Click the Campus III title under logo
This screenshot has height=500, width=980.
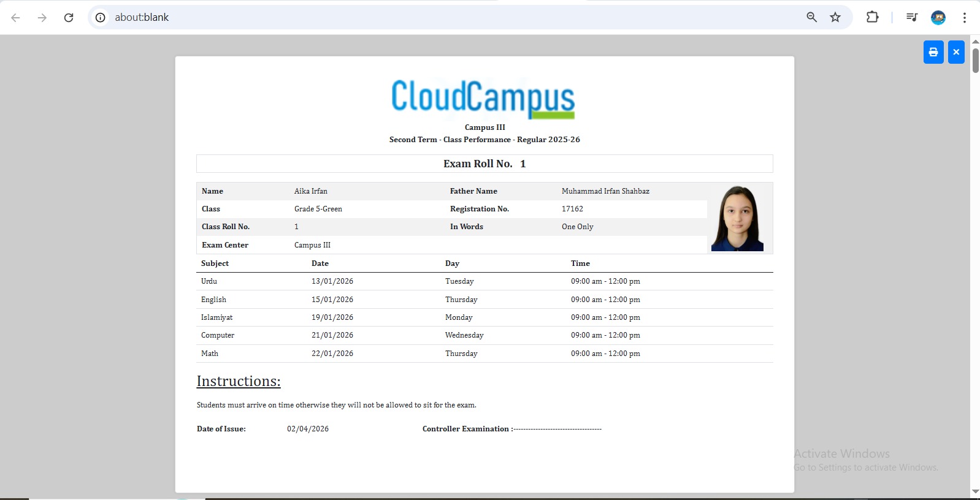point(484,127)
